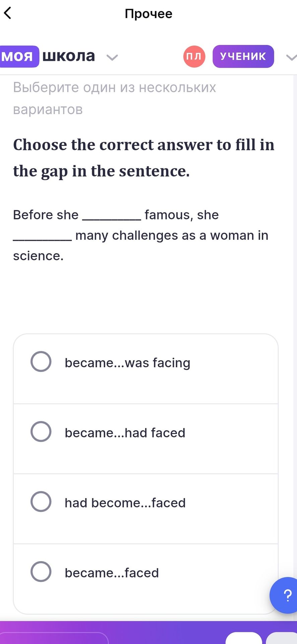
Task: Click the Моя школа logo
Action: (x=48, y=56)
